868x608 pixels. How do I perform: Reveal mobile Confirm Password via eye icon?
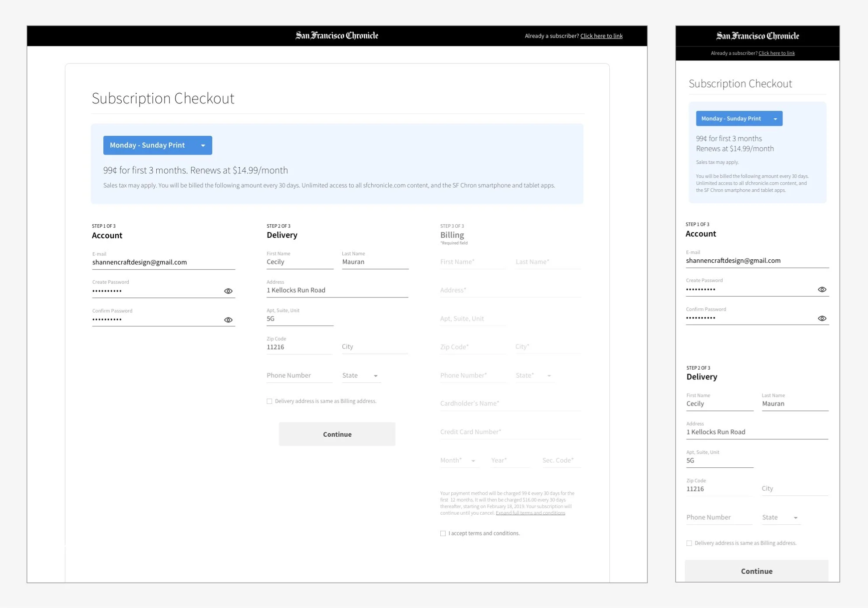click(822, 318)
